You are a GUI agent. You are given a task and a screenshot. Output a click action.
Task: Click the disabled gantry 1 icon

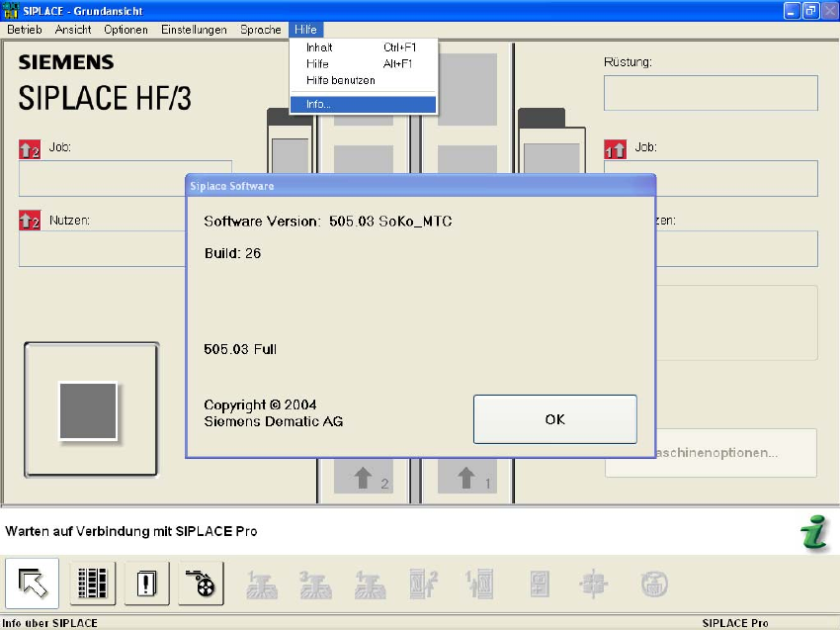tap(262, 585)
